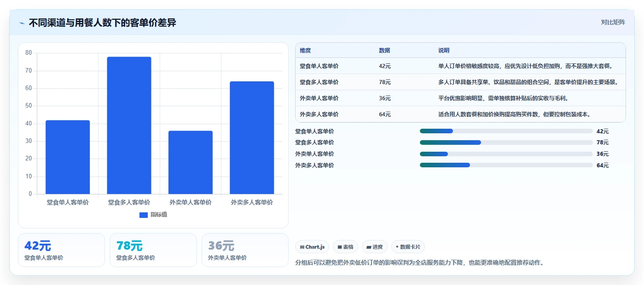644x285 pixels.
Task: Click the 36元 table cell
Action: (x=385, y=98)
